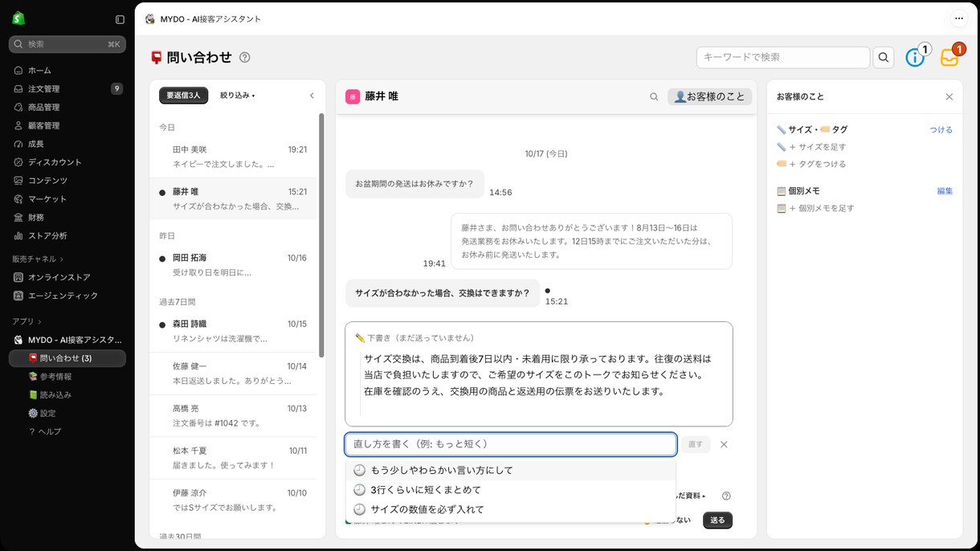The height and width of the screenshot is (551, 980).
Task: Click the 財務 sidebar icon
Action: pos(18,218)
